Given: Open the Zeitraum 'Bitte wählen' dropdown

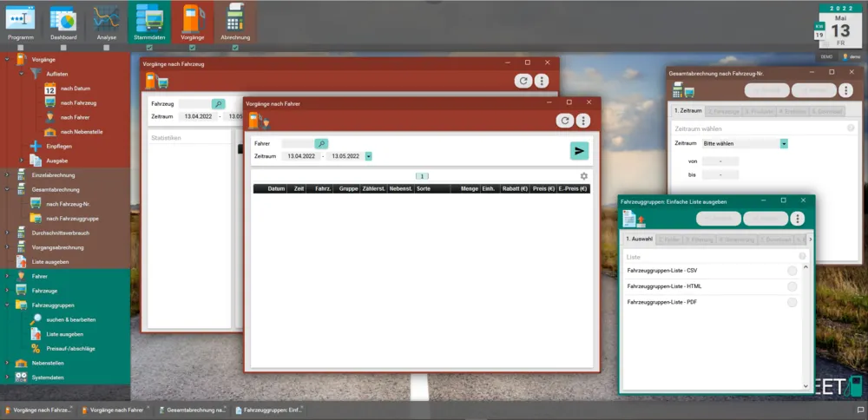Looking at the screenshot, I should [x=784, y=143].
